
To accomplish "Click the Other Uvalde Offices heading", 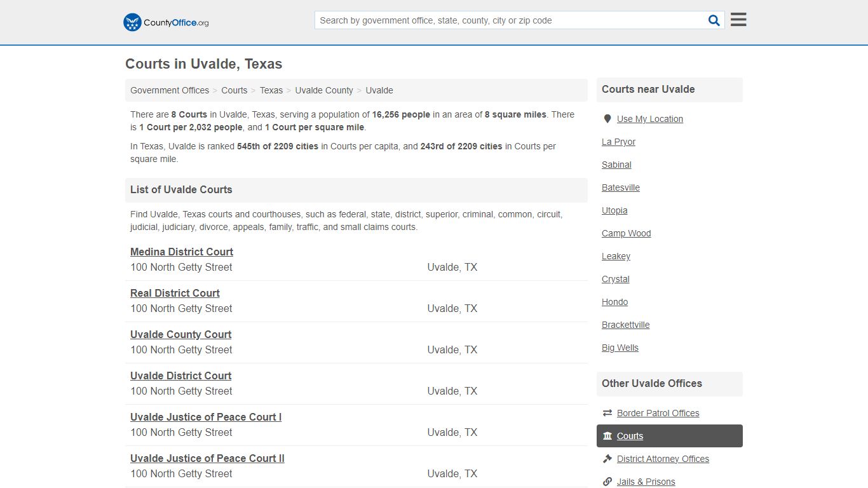I will [652, 383].
